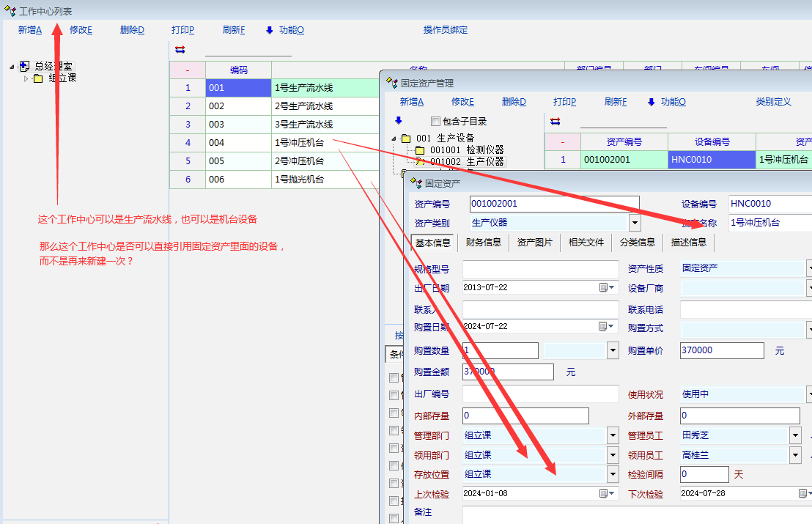Select the 001001 检测仪器 folder
Viewport: 812px width, 524px height.
coord(466,150)
